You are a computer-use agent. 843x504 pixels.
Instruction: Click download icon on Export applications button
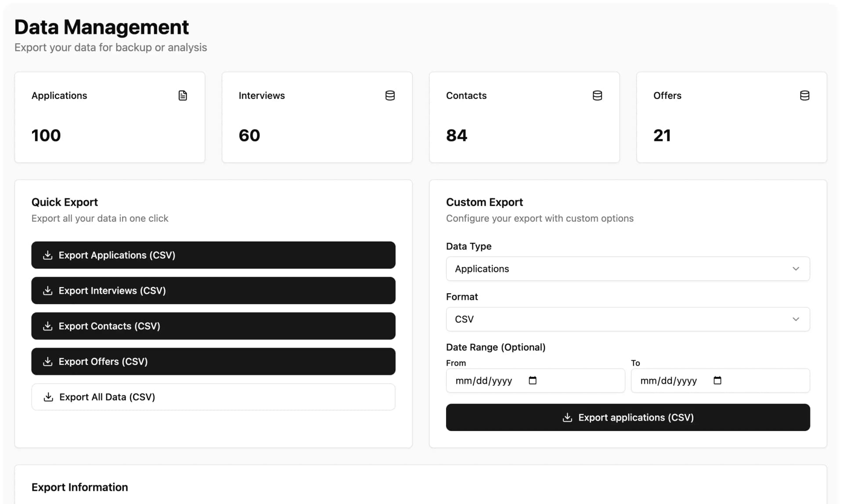coord(567,418)
